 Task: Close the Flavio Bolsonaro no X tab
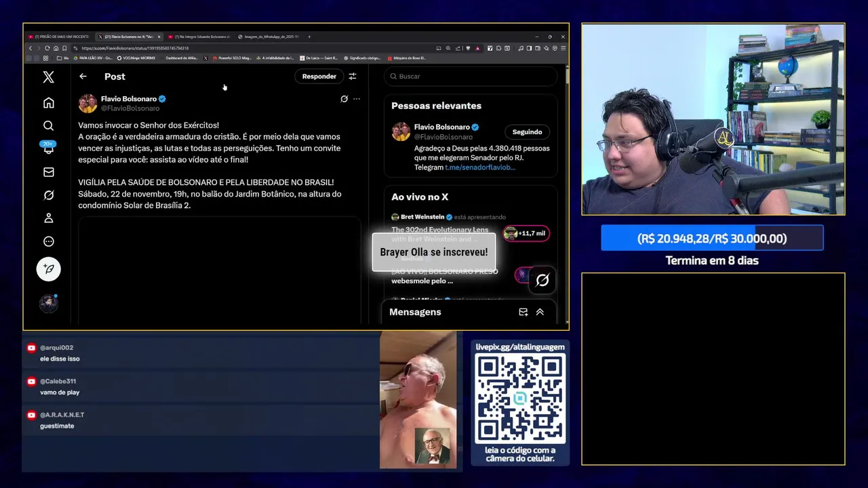(159, 37)
